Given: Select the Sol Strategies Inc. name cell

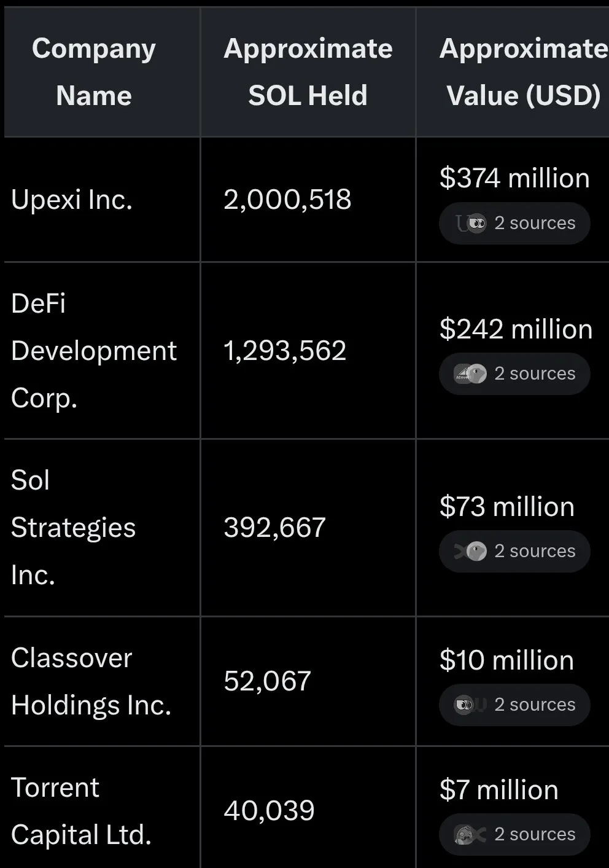Looking at the screenshot, I should coord(73,528).
